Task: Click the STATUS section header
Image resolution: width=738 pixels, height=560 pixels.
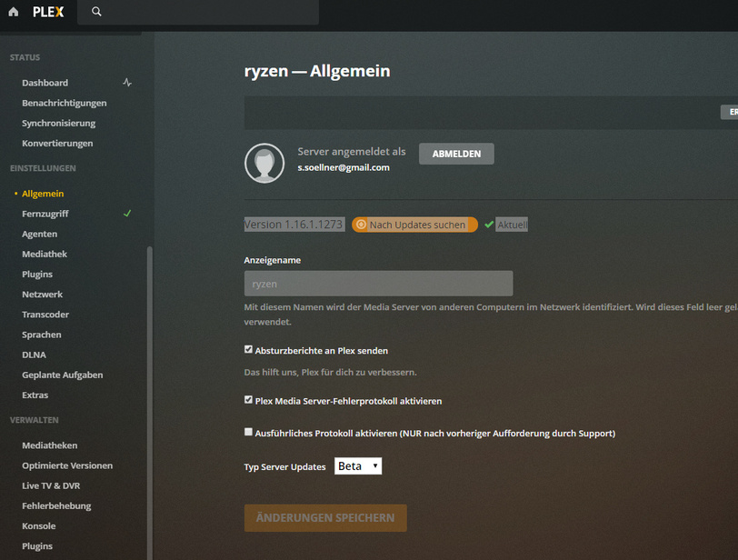Action: click(x=25, y=57)
